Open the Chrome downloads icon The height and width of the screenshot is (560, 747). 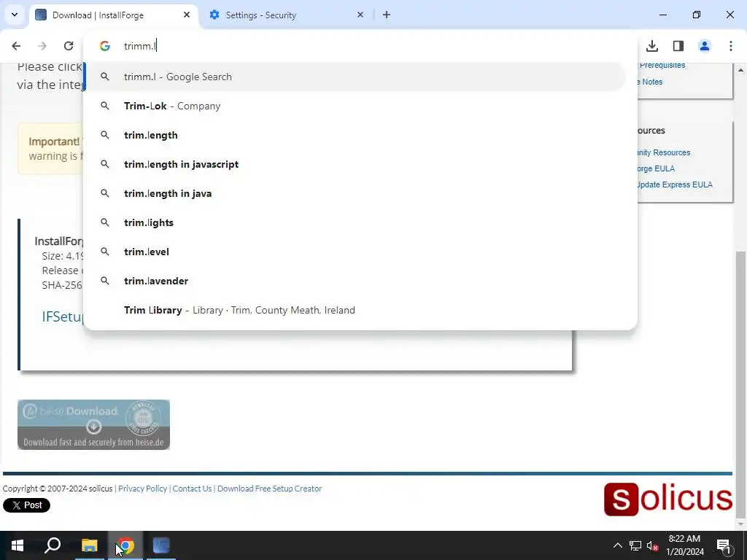point(652,46)
